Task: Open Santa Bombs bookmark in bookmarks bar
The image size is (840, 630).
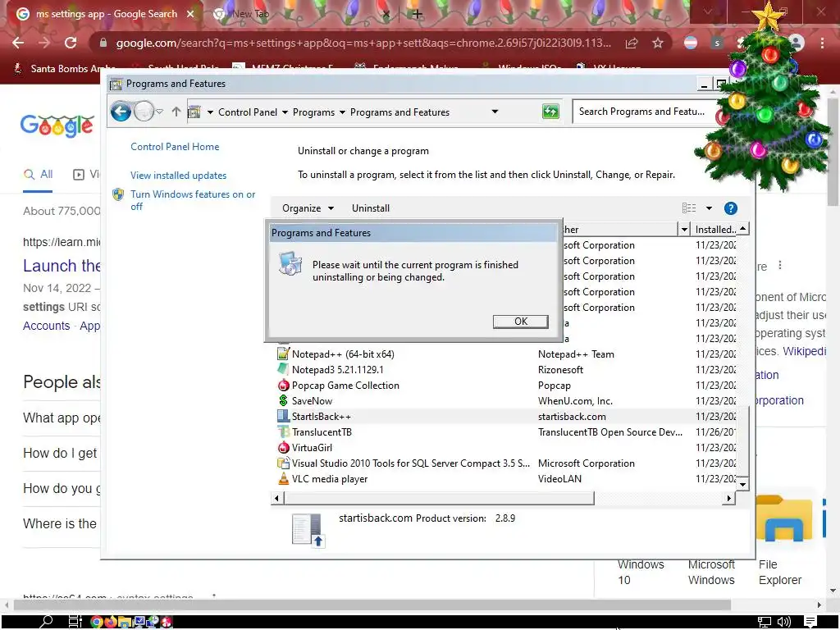Action: [x=64, y=69]
